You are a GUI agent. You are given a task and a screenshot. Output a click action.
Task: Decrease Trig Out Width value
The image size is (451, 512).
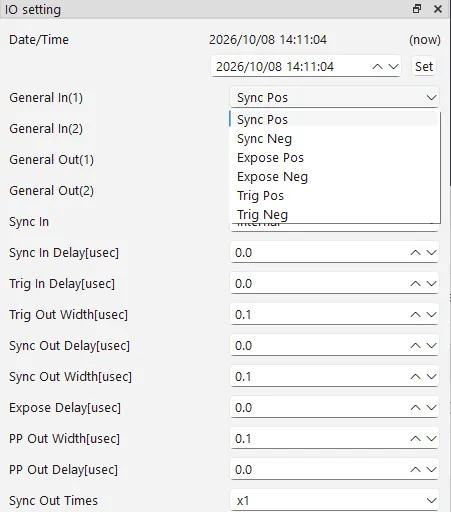[431, 315]
